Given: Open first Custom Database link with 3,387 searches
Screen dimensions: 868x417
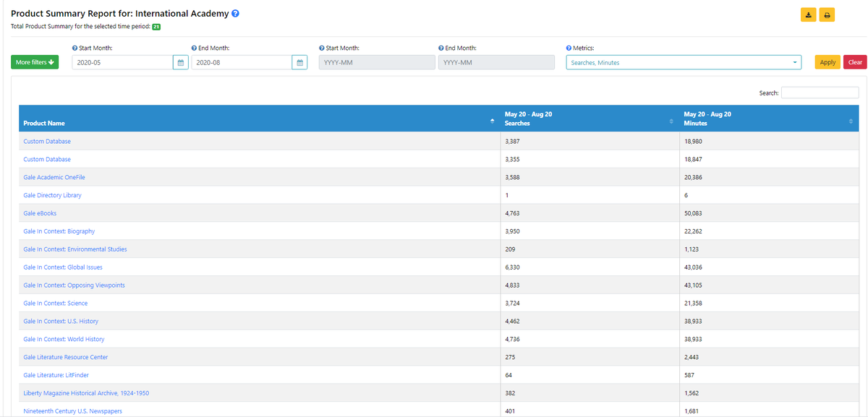Looking at the screenshot, I should coord(47,141).
